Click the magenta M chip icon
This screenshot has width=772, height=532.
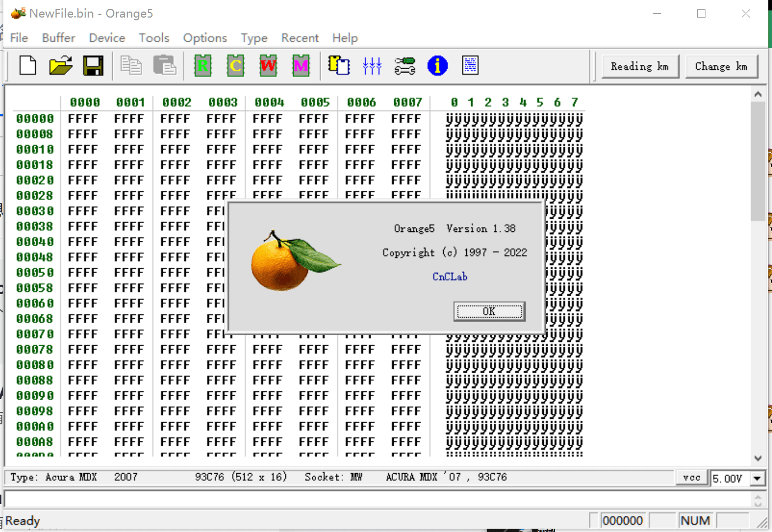pos(301,65)
